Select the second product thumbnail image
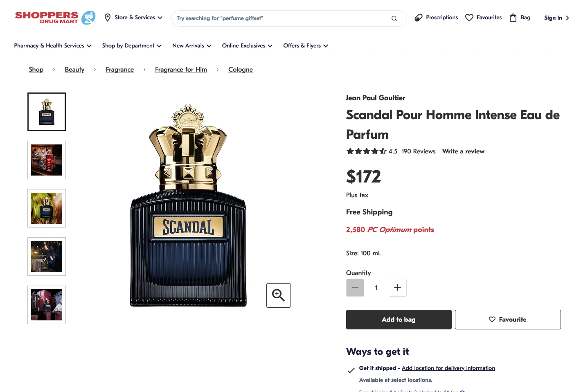Screen dimensions: 581x392 coord(47,160)
